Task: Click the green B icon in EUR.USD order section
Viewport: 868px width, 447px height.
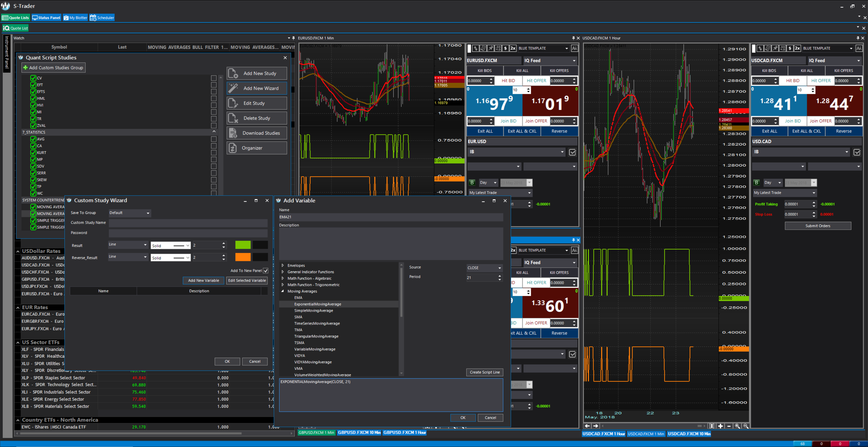Action: tap(472, 183)
